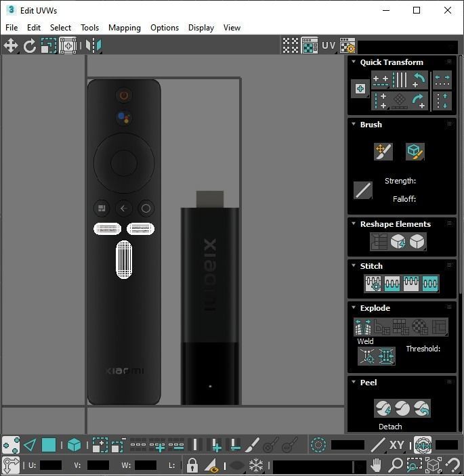Toggle Soft Selection circle button
This screenshot has width=464, height=476.
coord(318,446)
